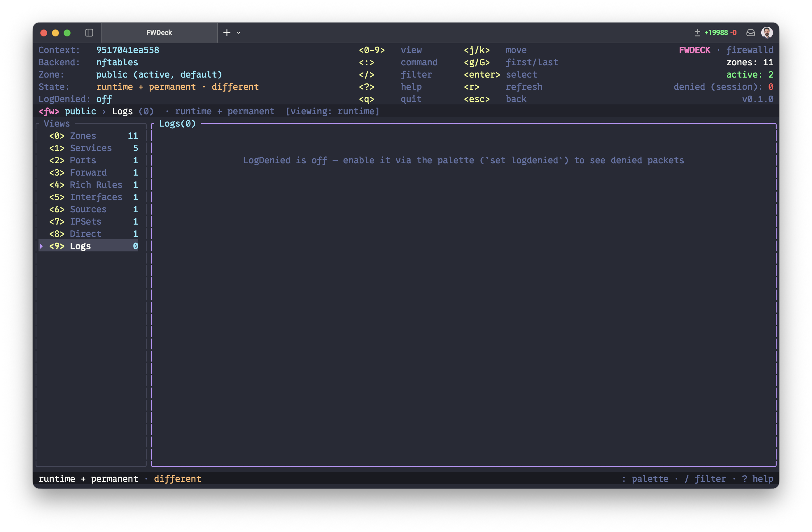Switch to the FWDeck tab
Image resolution: width=812 pixels, height=532 pixels.
pyautogui.click(x=159, y=33)
